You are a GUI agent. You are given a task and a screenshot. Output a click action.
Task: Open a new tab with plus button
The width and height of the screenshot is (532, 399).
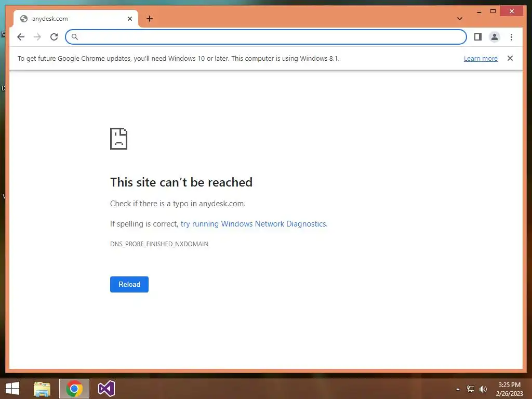tap(150, 19)
